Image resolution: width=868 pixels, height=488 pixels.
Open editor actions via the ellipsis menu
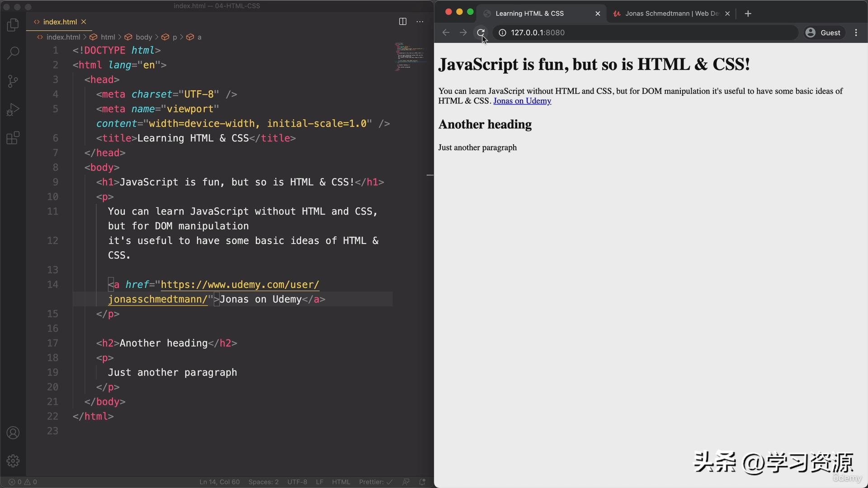pyautogui.click(x=420, y=21)
